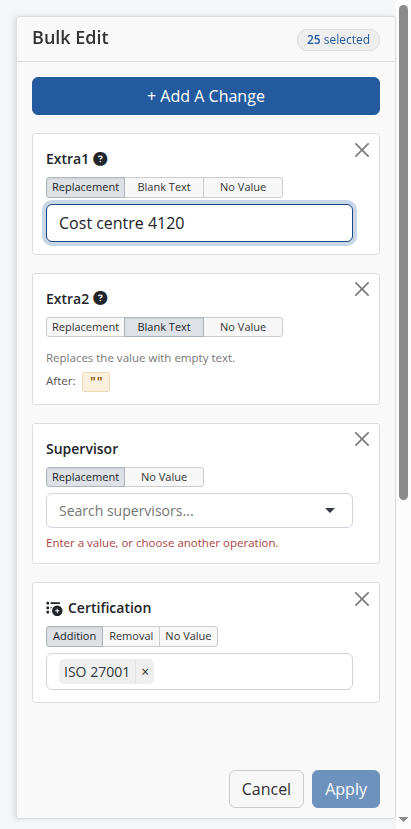
Task: Remove the Certification change card
Action: click(x=362, y=599)
